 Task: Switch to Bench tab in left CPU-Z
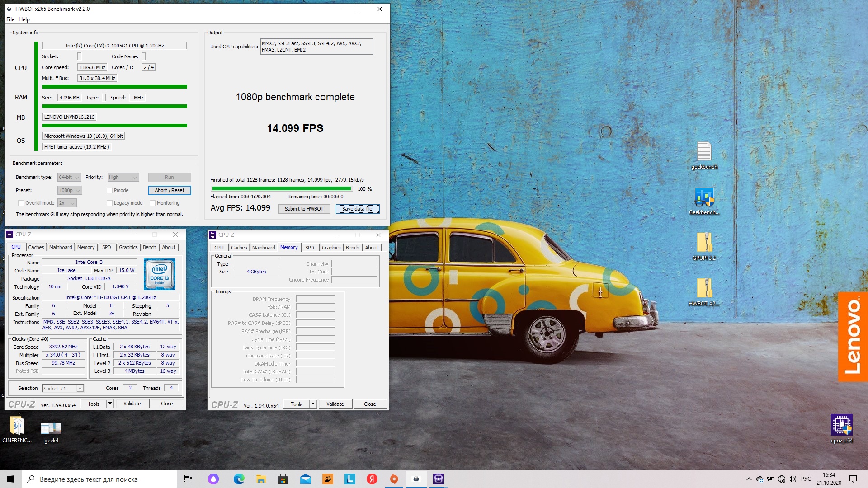point(149,247)
